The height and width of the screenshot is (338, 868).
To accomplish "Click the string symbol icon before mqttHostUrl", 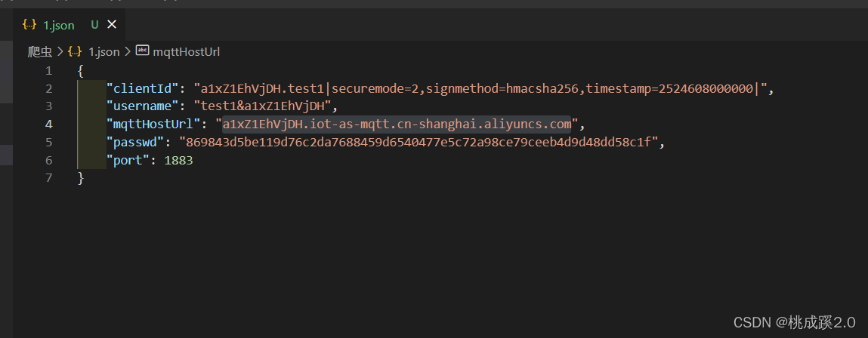I will tap(142, 51).
